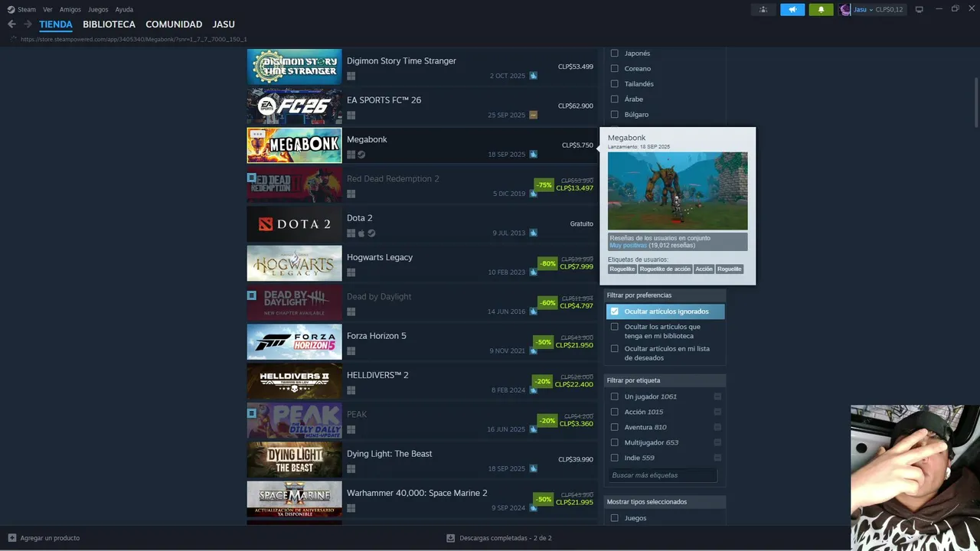Switch to the COMUNIDAD tab
This screenshot has width=980, height=551.
[x=174, y=24]
